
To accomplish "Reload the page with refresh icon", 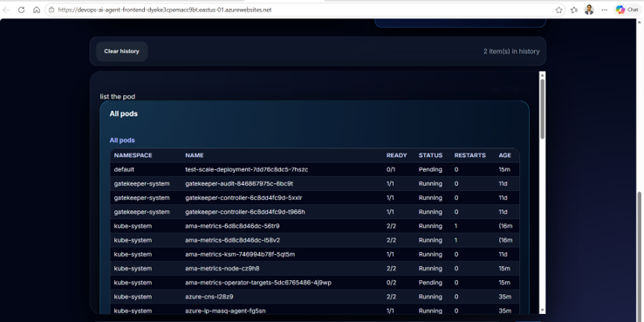I will (x=21, y=10).
